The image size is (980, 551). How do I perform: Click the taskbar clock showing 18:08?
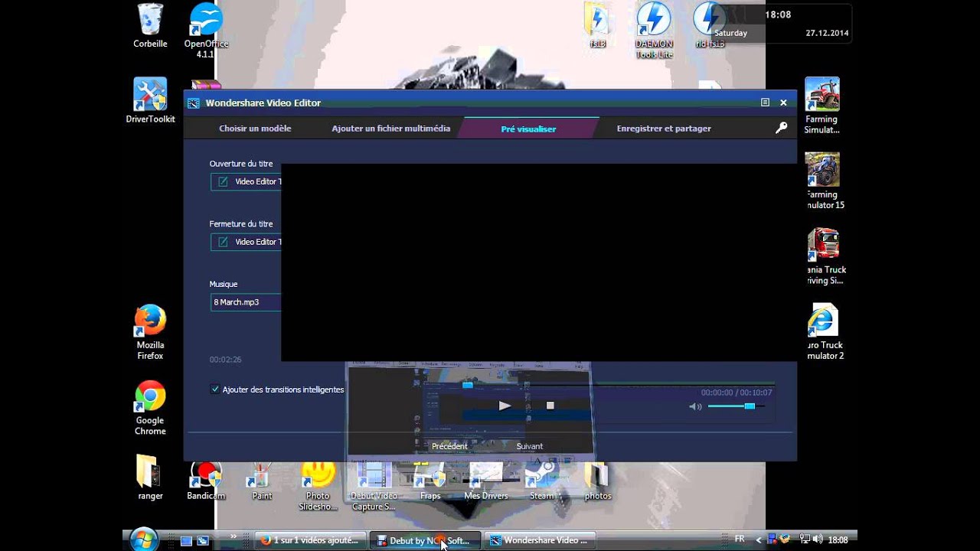838,540
